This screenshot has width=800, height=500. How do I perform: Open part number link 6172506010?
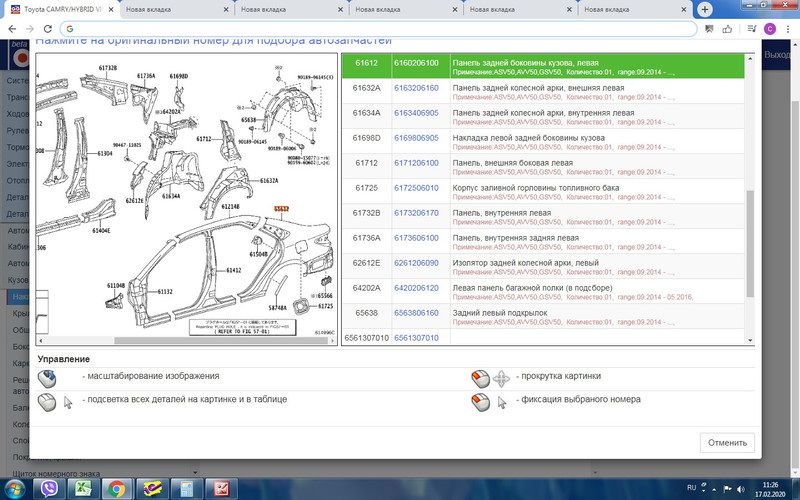point(417,187)
